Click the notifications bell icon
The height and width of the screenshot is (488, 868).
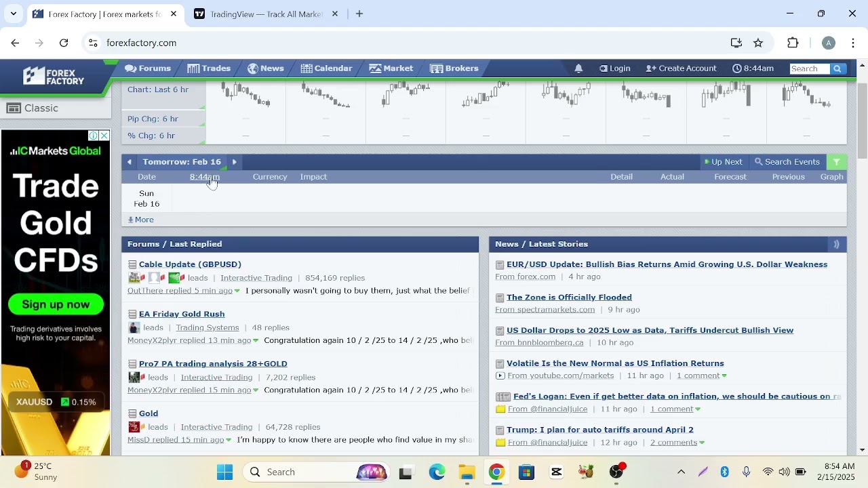pyautogui.click(x=578, y=68)
